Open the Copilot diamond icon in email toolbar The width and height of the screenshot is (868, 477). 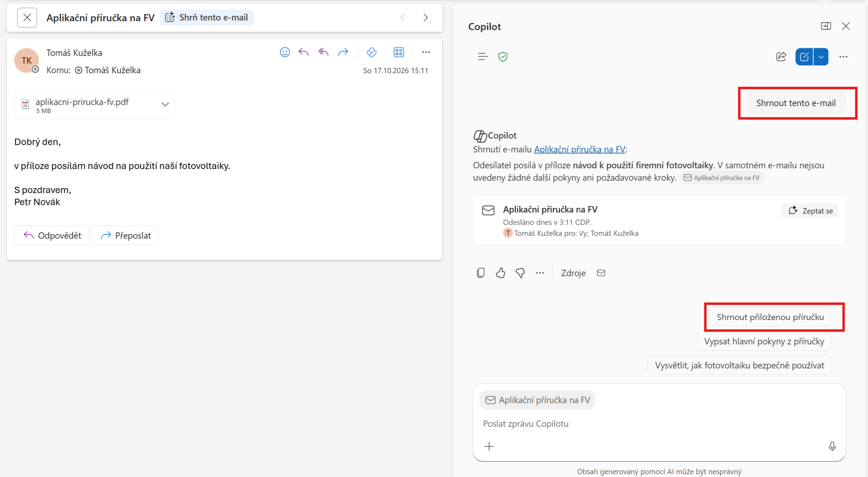click(372, 52)
